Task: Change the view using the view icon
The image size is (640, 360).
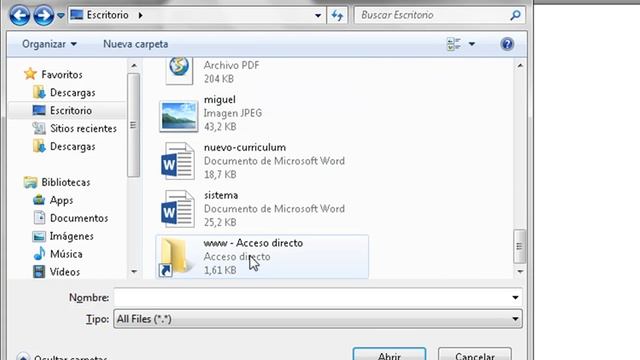Action: tap(453, 44)
